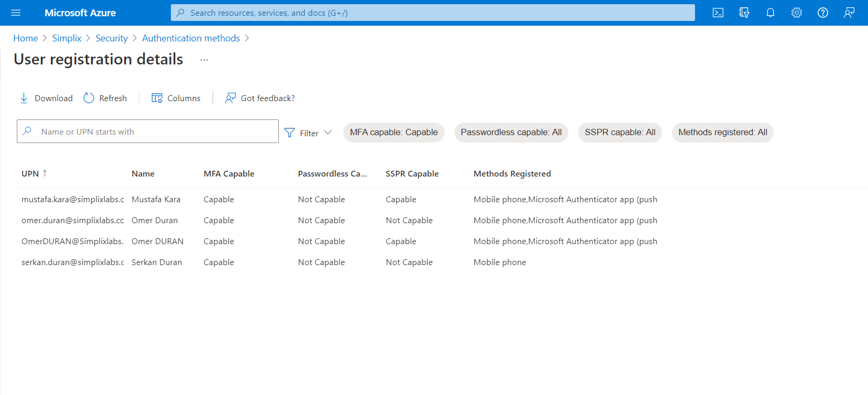The height and width of the screenshot is (395, 868).
Task: Sort by UPN column header
Action: [30, 173]
